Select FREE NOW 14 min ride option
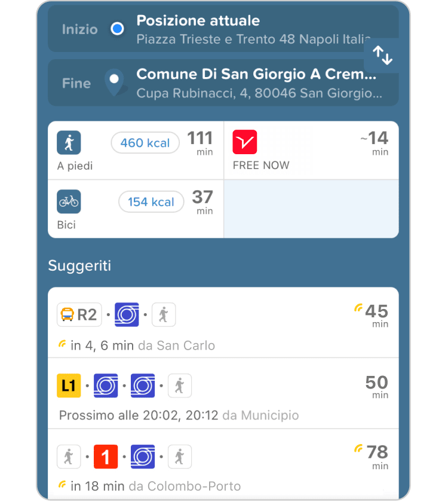448x502 pixels. [311, 150]
